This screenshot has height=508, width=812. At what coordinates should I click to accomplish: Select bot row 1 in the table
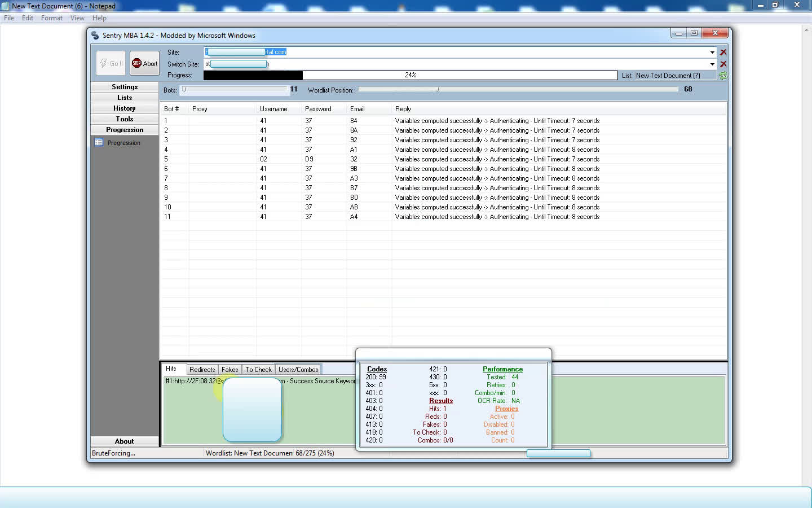coord(443,121)
